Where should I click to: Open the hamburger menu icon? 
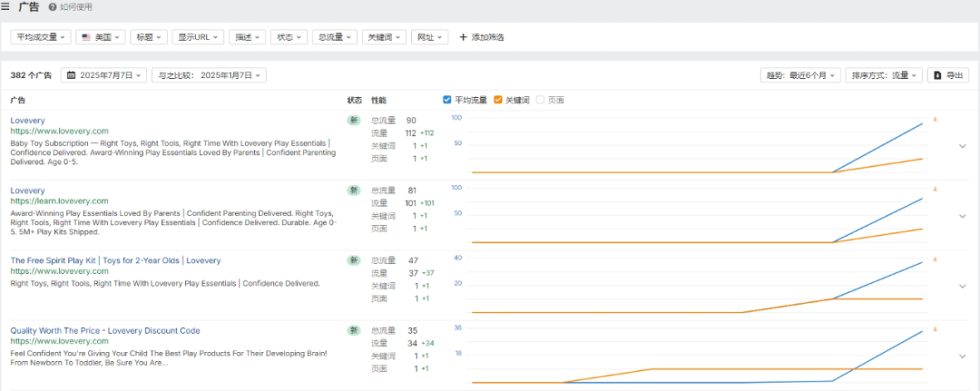pyautogui.click(x=6, y=7)
